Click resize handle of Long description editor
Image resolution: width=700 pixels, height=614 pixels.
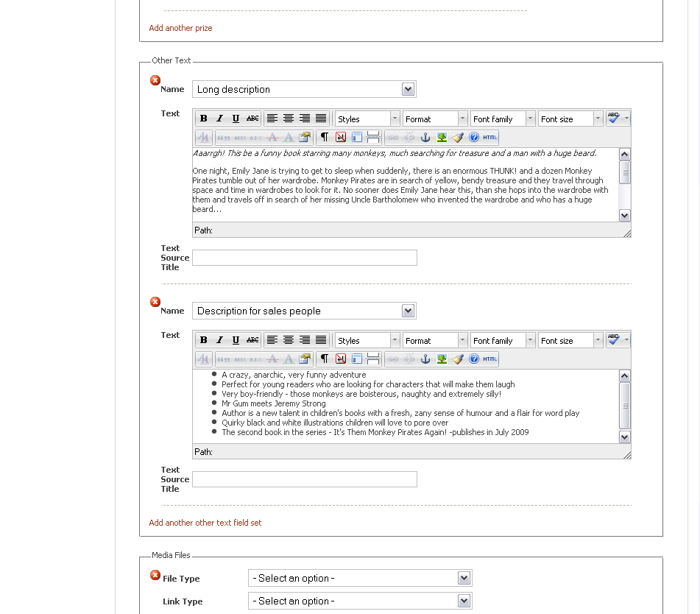pyautogui.click(x=627, y=233)
